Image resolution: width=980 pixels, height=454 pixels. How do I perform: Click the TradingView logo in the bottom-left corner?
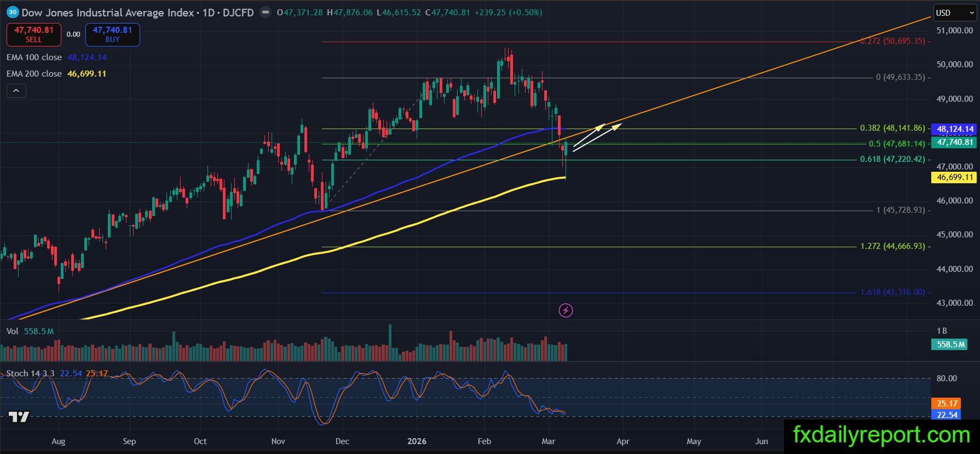19,417
